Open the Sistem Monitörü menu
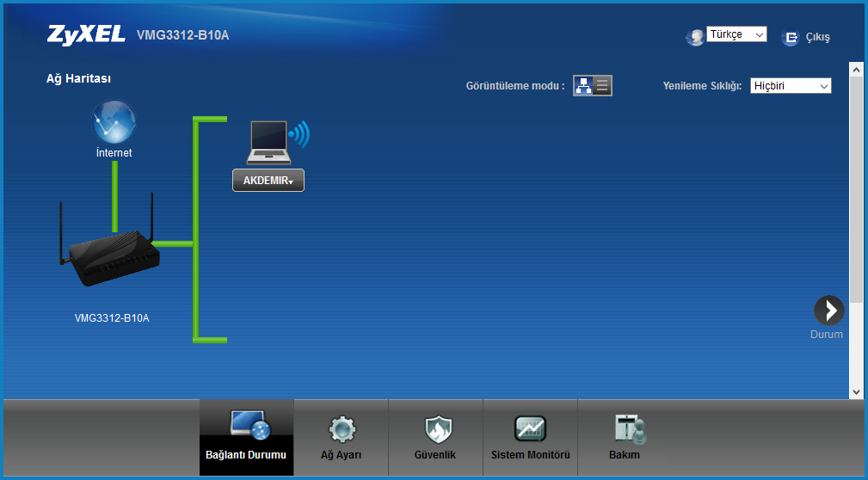 (530, 438)
